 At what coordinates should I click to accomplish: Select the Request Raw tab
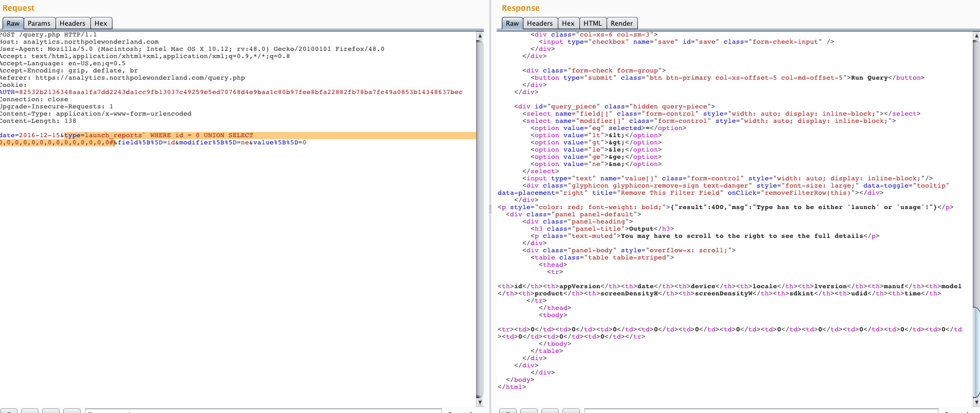[x=13, y=24]
